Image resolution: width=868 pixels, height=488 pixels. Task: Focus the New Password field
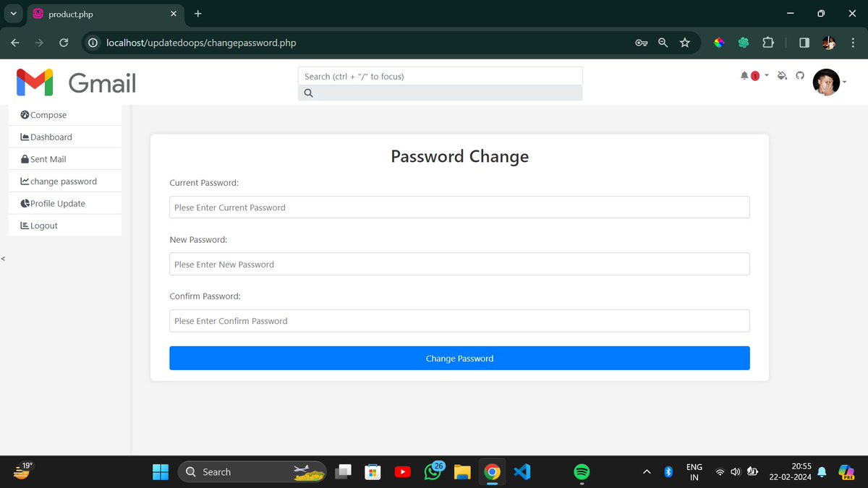pyautogui.click(x=459, y=264)
